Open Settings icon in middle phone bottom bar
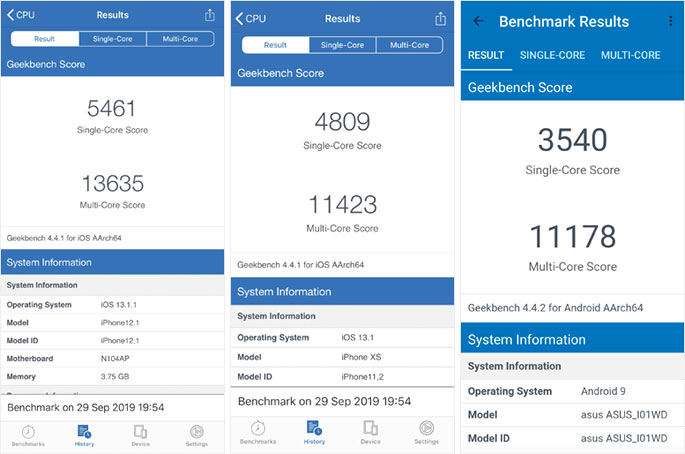Image resolution: width=685 pixels, height=454 pixels. pyautogui.click(x=426, y=432)
